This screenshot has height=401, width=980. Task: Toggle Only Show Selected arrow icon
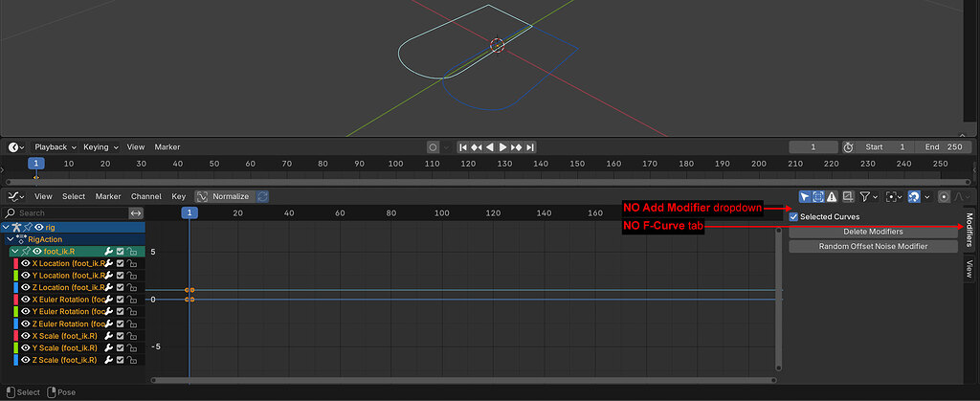[805, 196]
